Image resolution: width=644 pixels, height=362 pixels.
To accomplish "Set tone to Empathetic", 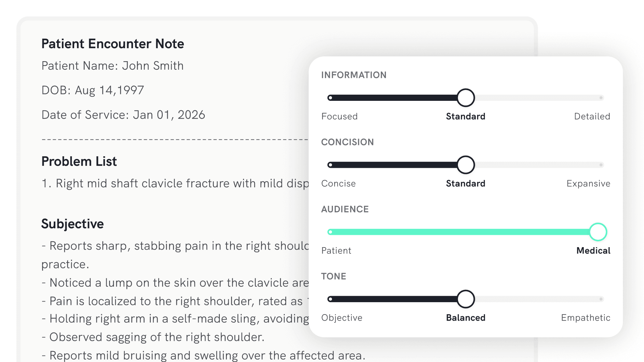I will [x=585, y=318].
